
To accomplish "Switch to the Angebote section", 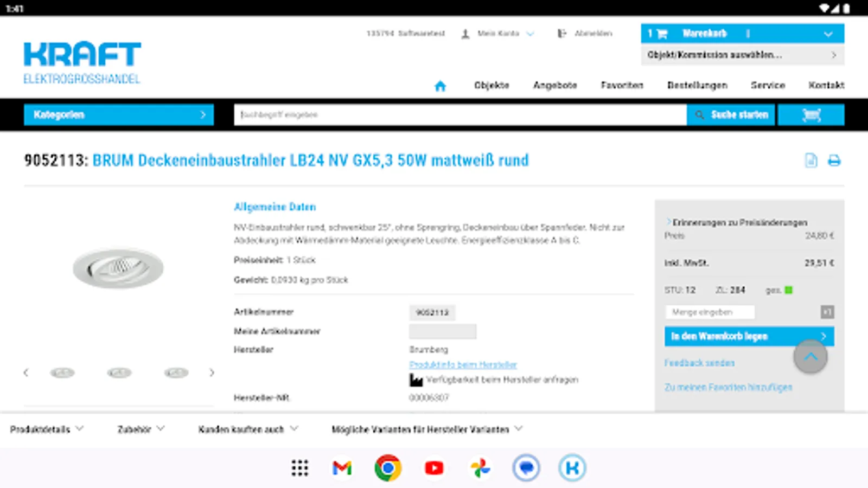I will [x=555, y=85].
